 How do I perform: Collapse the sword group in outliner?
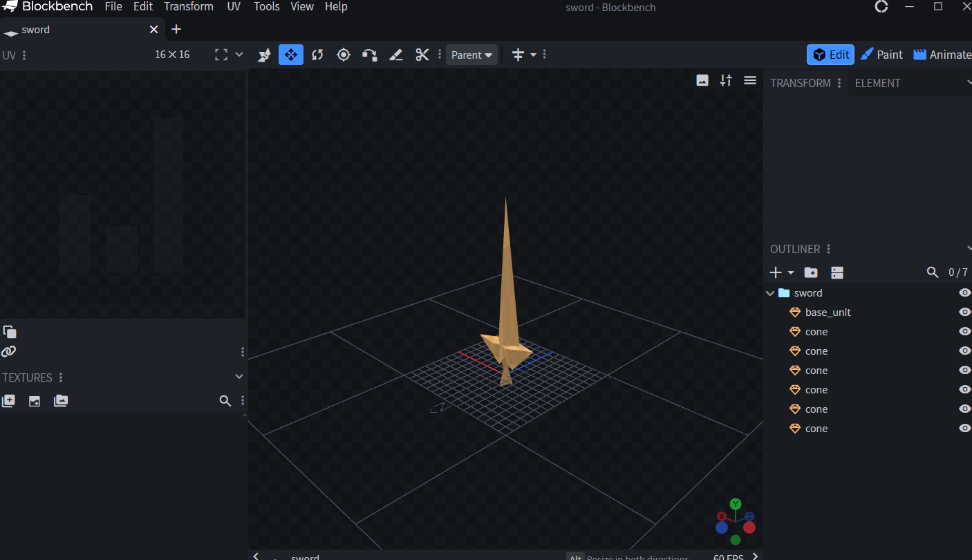click(770, 293)
